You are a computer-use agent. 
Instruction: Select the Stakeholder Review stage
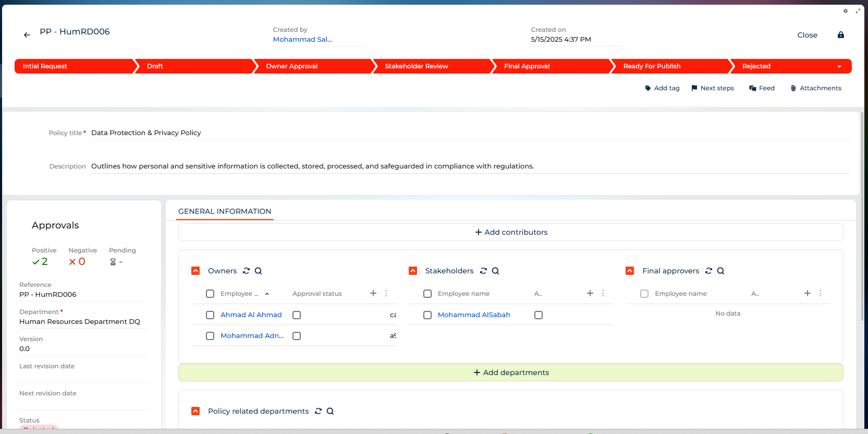tap(417, 66)
